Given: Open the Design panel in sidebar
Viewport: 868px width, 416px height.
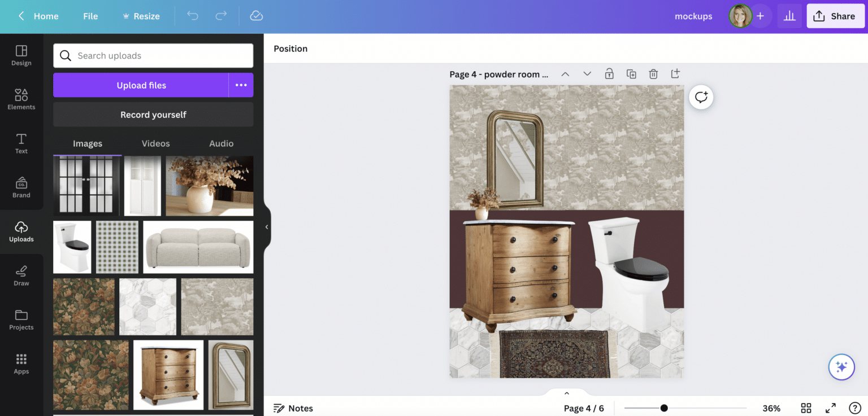Looking at the screenshot, I should [21, 55].
